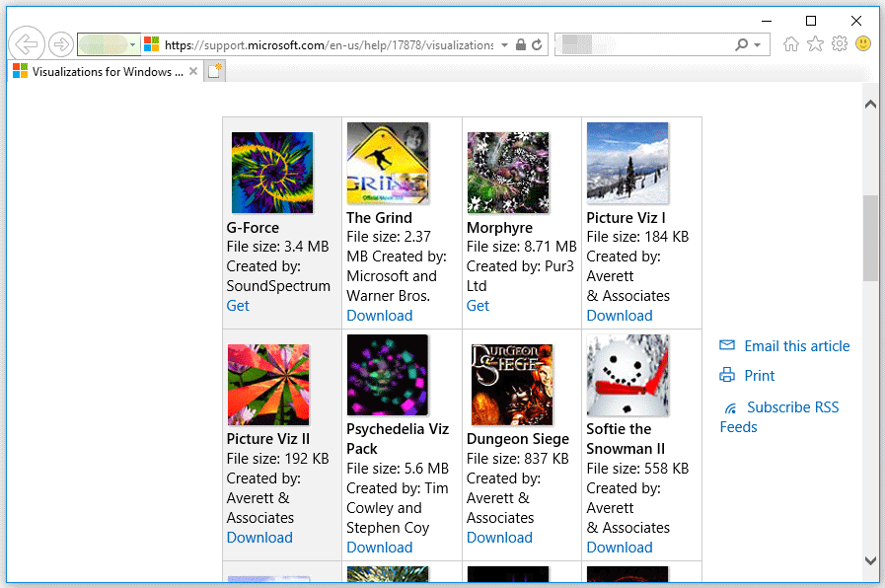Open the Home page icon
Image resolution: width=885 pixels, height=588 pixels.
(x=792, y=43)
